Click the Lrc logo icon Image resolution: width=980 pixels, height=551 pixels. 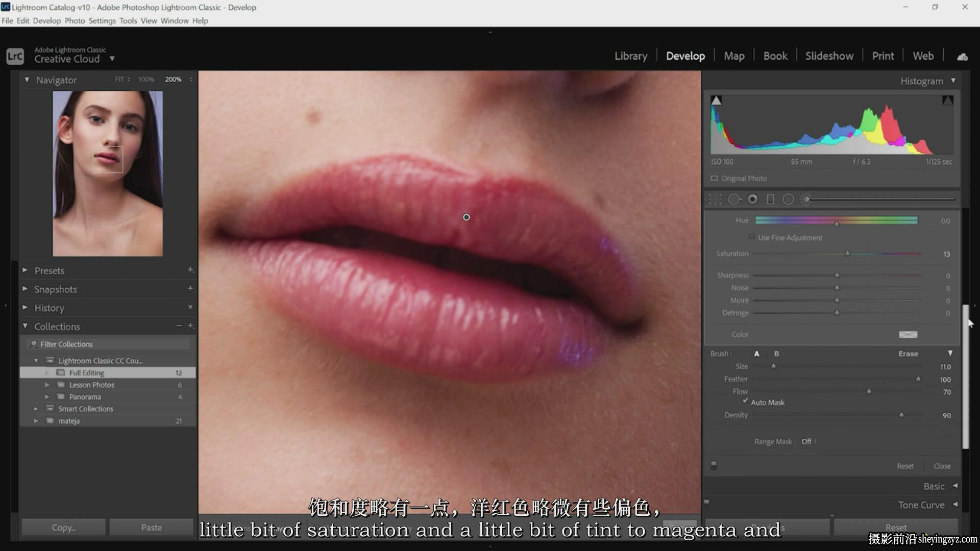pyautogui.click(x=15, y=56)
